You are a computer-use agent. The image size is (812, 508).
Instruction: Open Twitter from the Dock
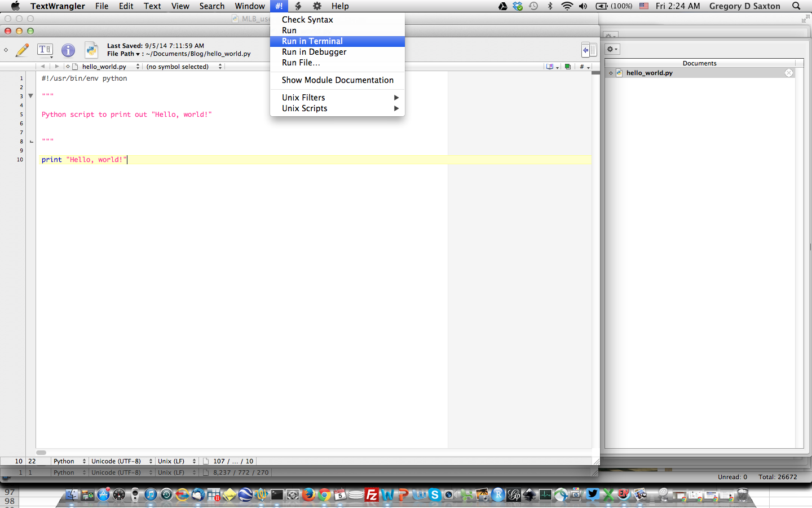(x=592, y=495)
